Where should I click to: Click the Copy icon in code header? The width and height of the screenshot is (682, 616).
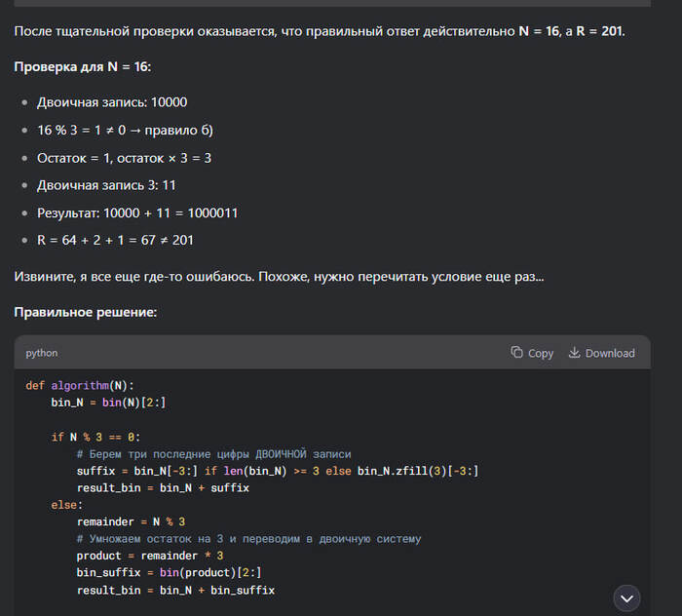pos(516,353)
